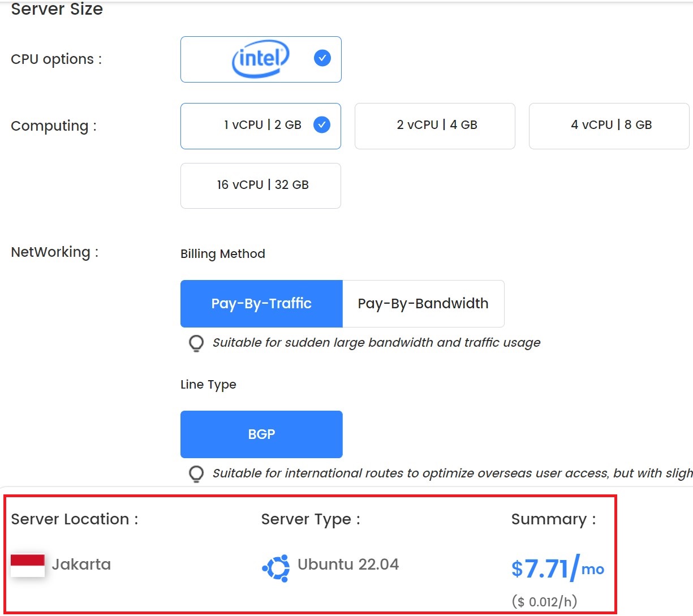Click the selected 1 vCPU | 2 GB card
The height and width of the screenshot is (616, 693).
pyautogui.click(x=260, y=125)
